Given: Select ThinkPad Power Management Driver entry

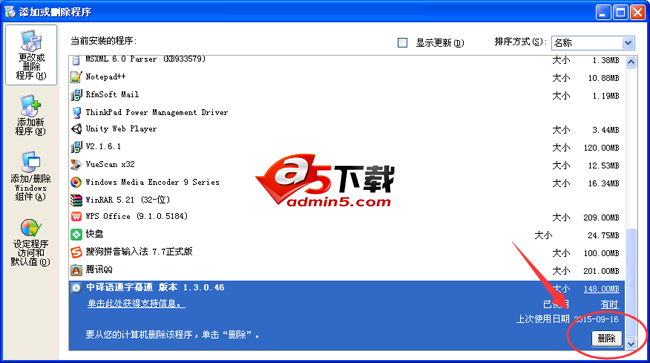Looking at the screenshot, I should click(347, 112).
